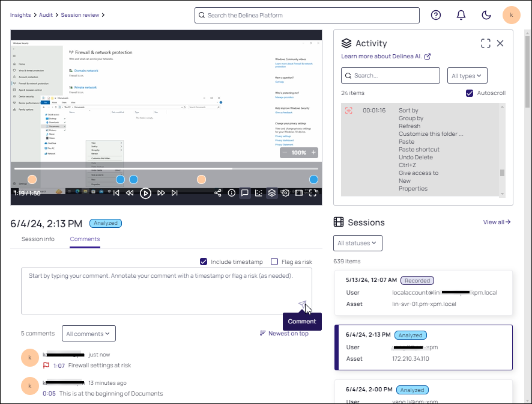Switch to the Session info tab

[x=38, y=239]
